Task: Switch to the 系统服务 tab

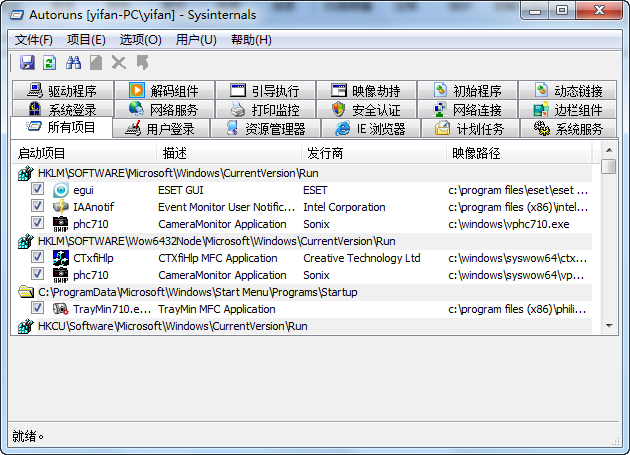Action: click(568, 129)
